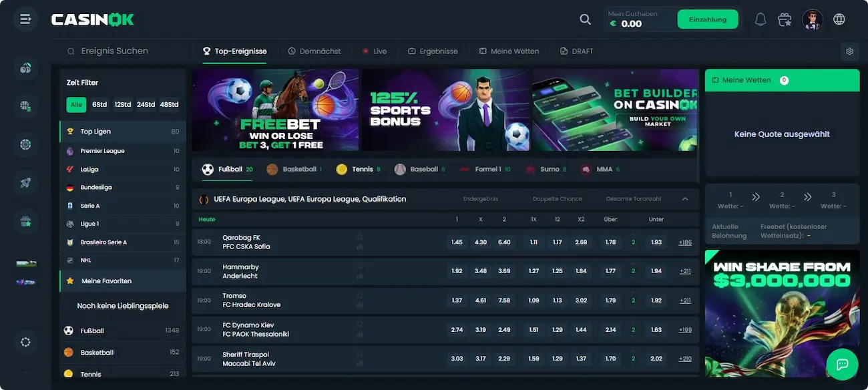Click the green car sidebar thumbnail
Viewport: 868px width, 390px height.
(x=25, y=264)
